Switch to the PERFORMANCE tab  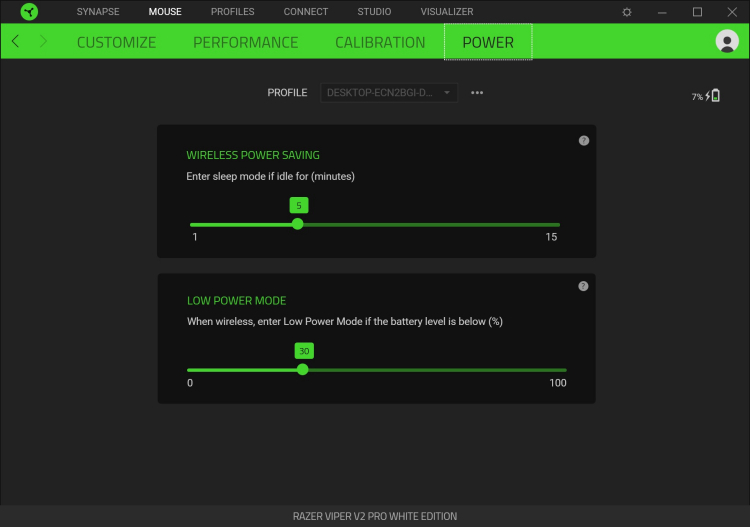(x=245, y=42)
